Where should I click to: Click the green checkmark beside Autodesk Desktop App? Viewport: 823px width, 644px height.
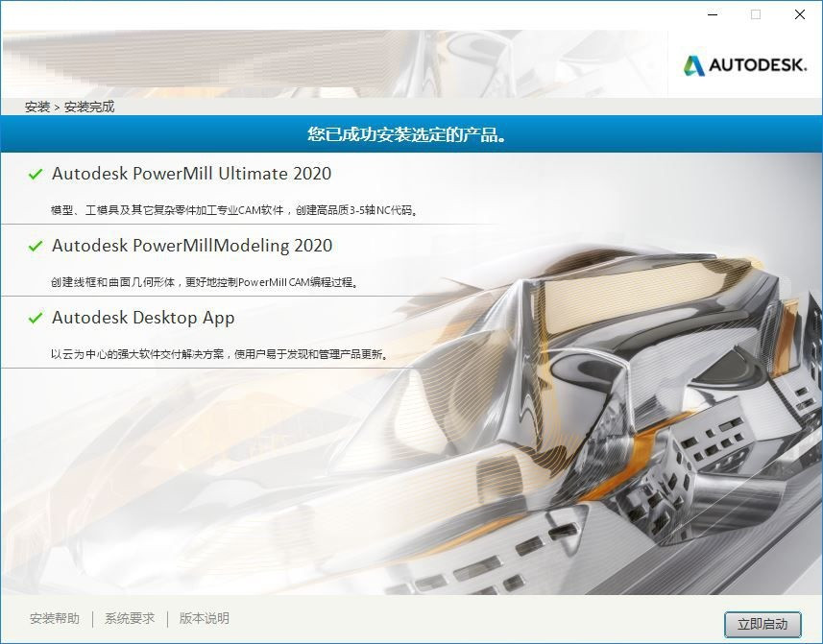(36, 319)
